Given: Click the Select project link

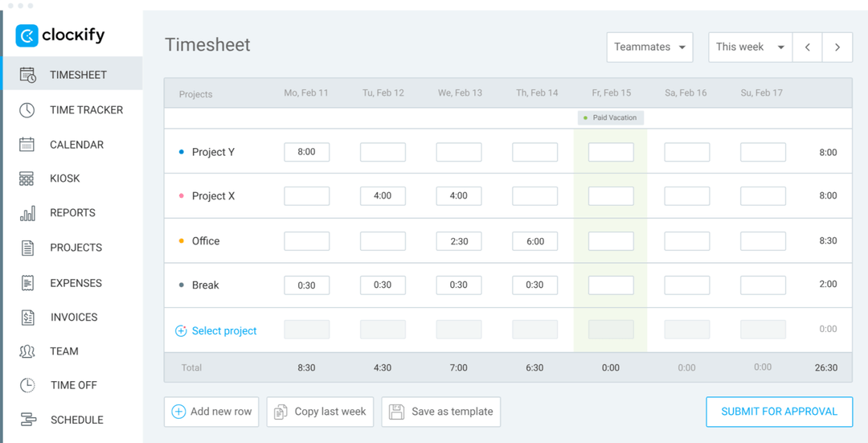Looking at the screenshot, I should click(x=224, y=331).
